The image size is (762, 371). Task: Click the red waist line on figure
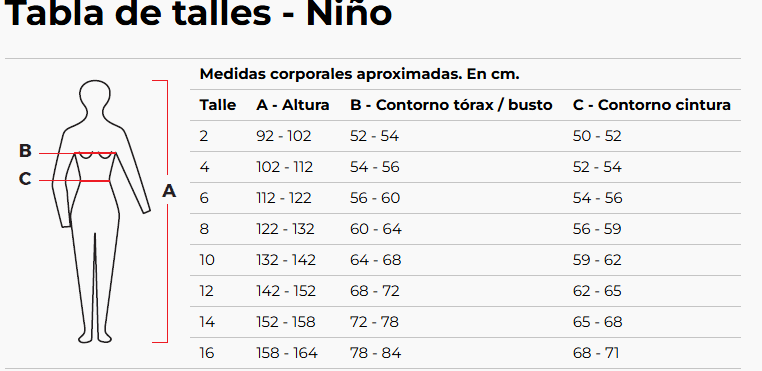95,181
